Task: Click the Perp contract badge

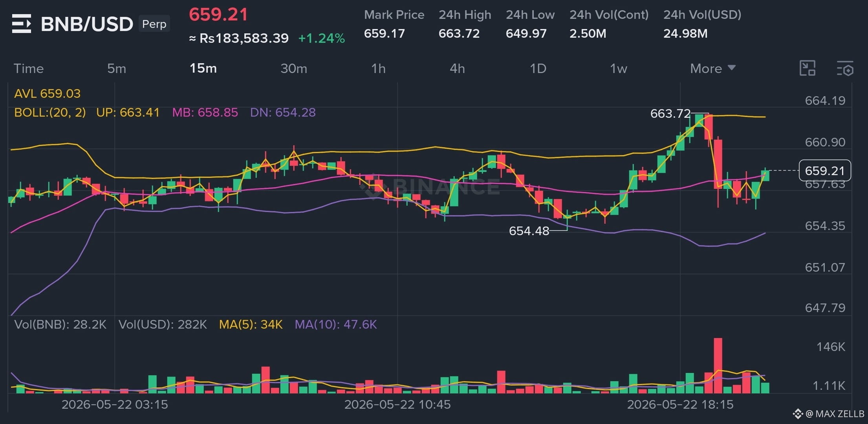Action: tap(154, 24)
